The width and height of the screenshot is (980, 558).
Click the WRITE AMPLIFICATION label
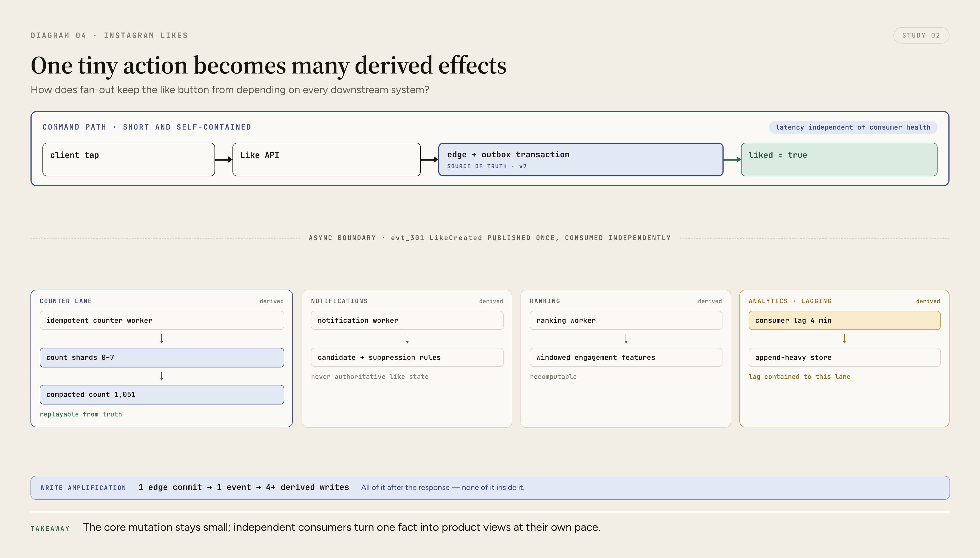click(x=83, y=488)
